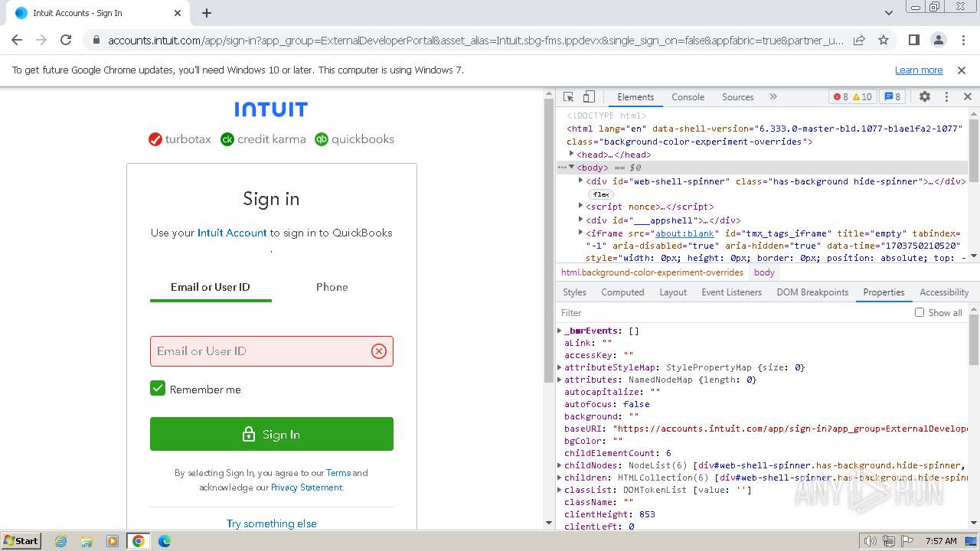Close the Intuit Accounts tab

click(178, 13)
